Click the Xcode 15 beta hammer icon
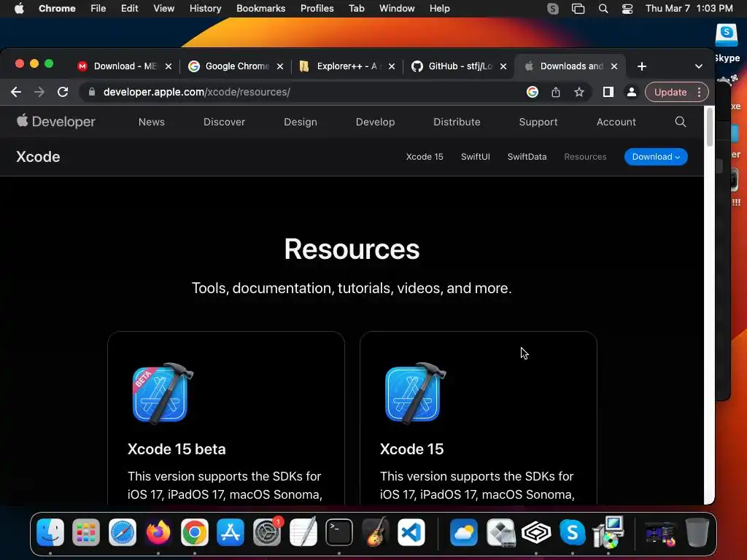Viewport: 747px width, 560px height. coord(163,393)
